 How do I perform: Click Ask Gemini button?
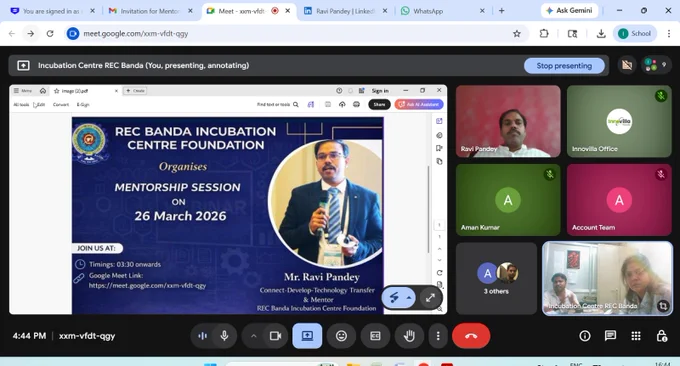[x=569, y=10]
